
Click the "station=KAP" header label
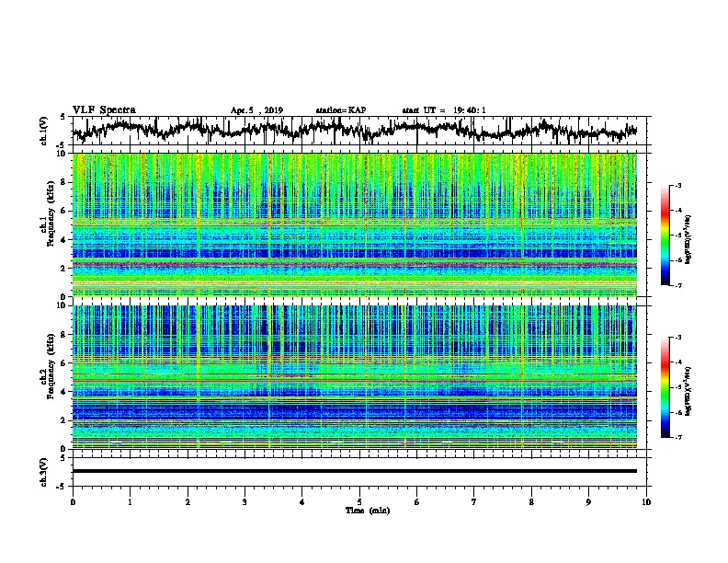click(x=341, y=110)
